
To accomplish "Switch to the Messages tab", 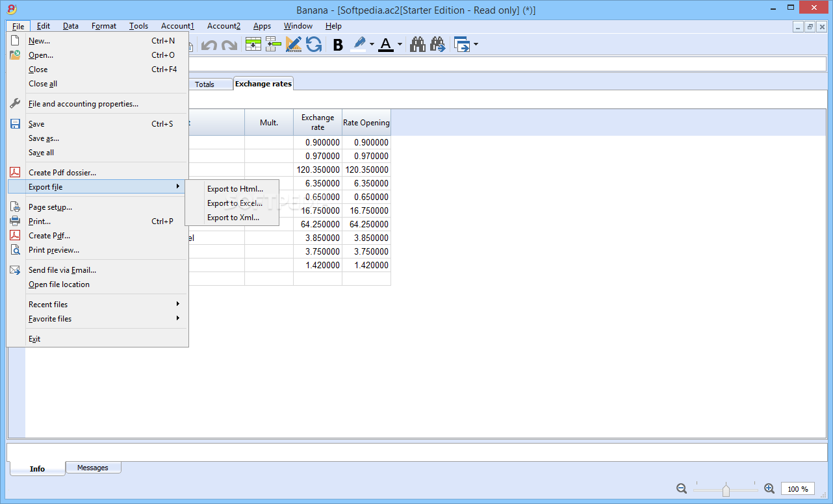I will pos(93,468).
